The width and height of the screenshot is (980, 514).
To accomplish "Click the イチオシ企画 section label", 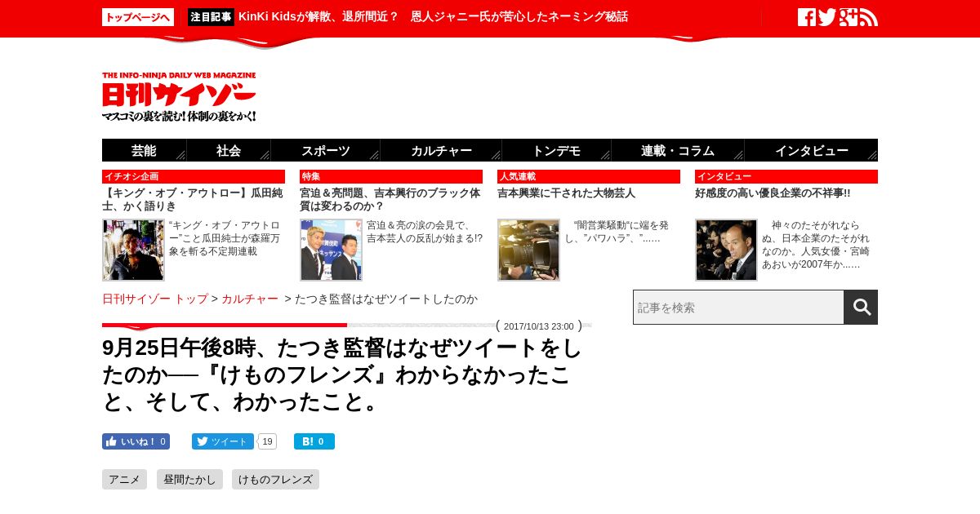I will (x=194, y=177).
